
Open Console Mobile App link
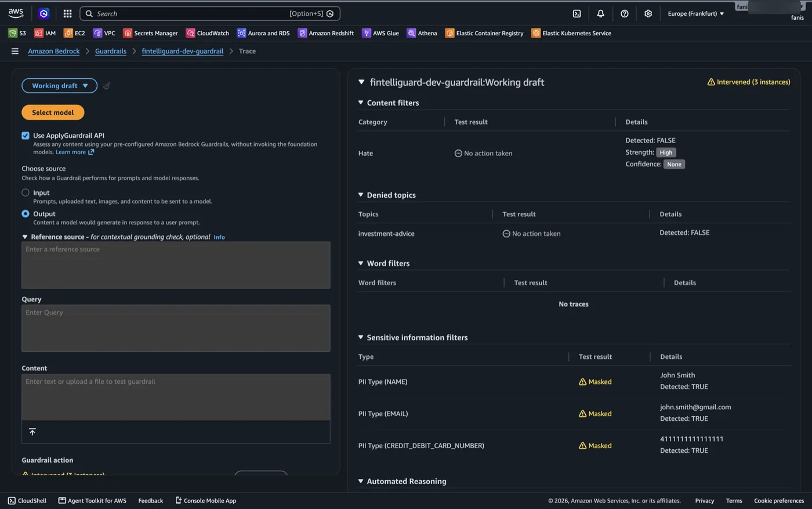(x=206, y=500)
